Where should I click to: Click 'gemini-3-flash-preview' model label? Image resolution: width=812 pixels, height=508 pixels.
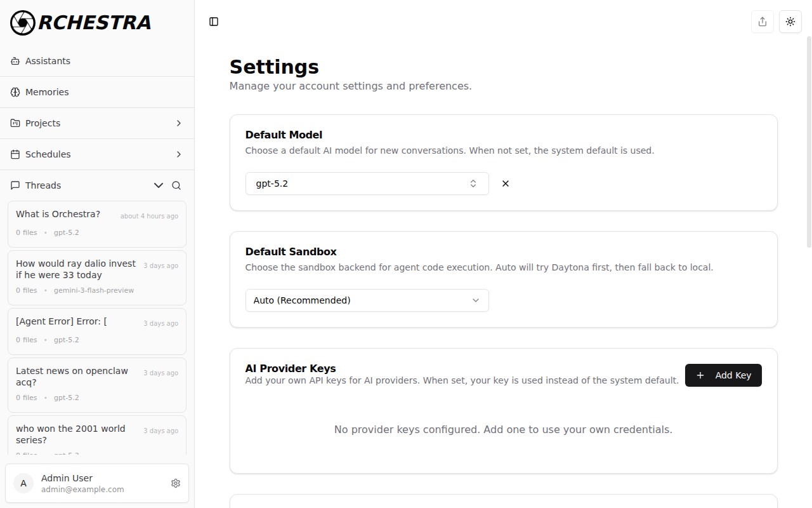[94, 290]
